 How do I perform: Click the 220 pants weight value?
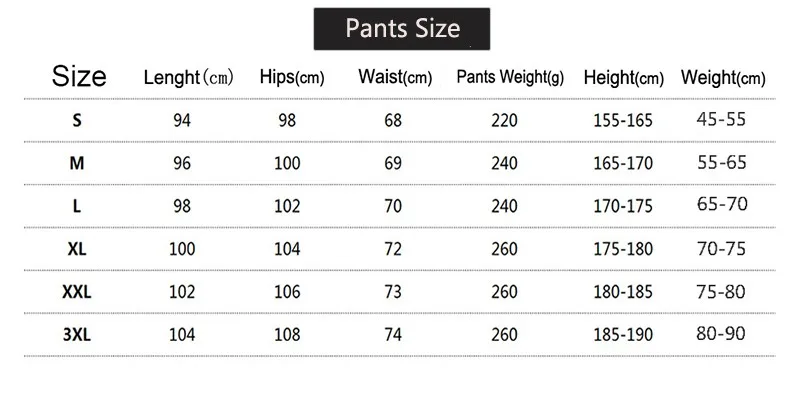point(505,120)
